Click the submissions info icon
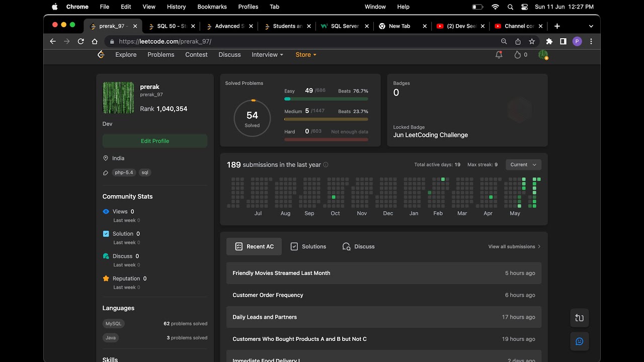 tap(326, 165)
